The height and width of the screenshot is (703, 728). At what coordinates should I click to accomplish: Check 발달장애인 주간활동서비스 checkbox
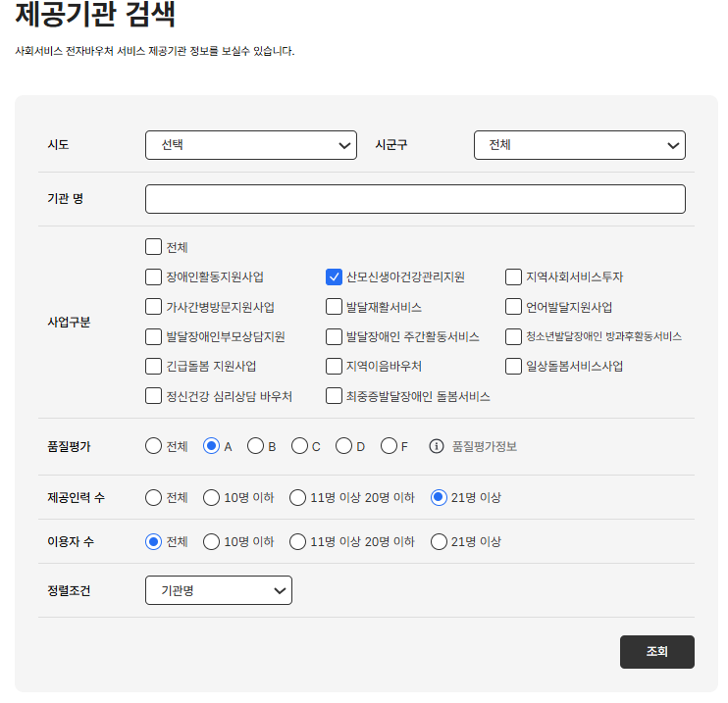click(x=334, y=337)
